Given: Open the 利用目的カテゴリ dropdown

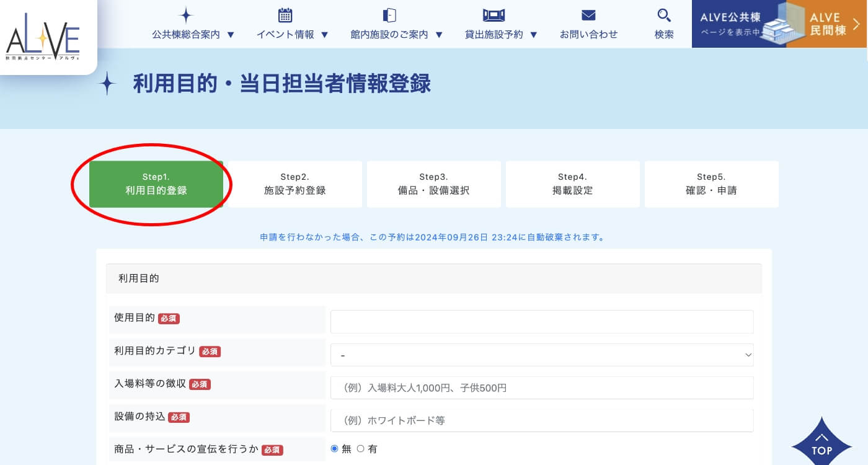Looking at the screenshot, I should point(542,355).
